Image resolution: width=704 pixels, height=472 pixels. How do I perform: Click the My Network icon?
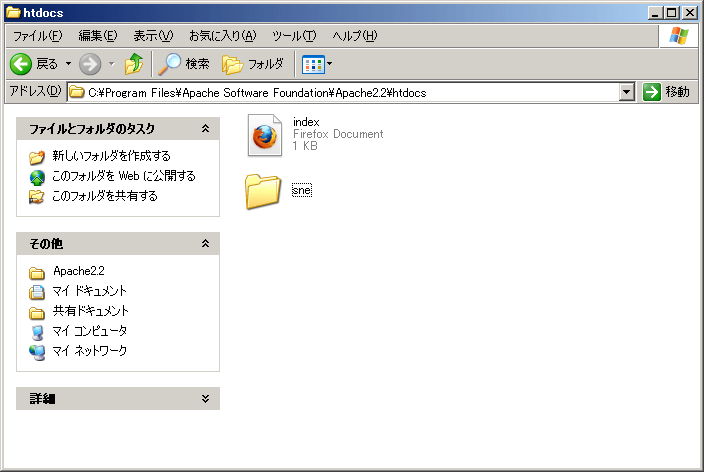point(37,353)
